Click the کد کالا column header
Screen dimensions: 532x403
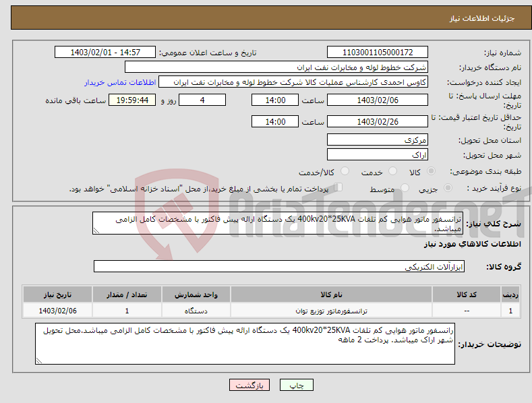coord(467,294)
